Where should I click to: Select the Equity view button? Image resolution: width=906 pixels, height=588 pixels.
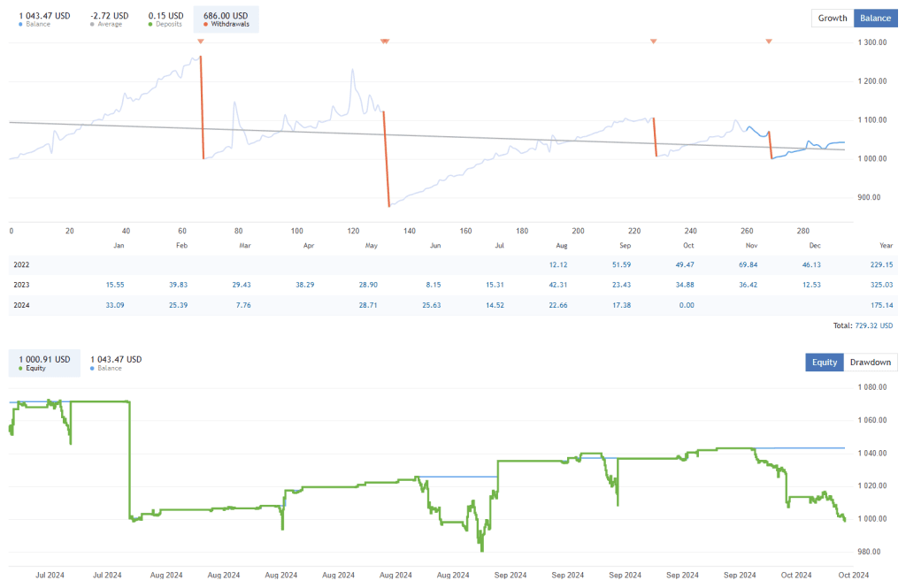pos(824,362)
